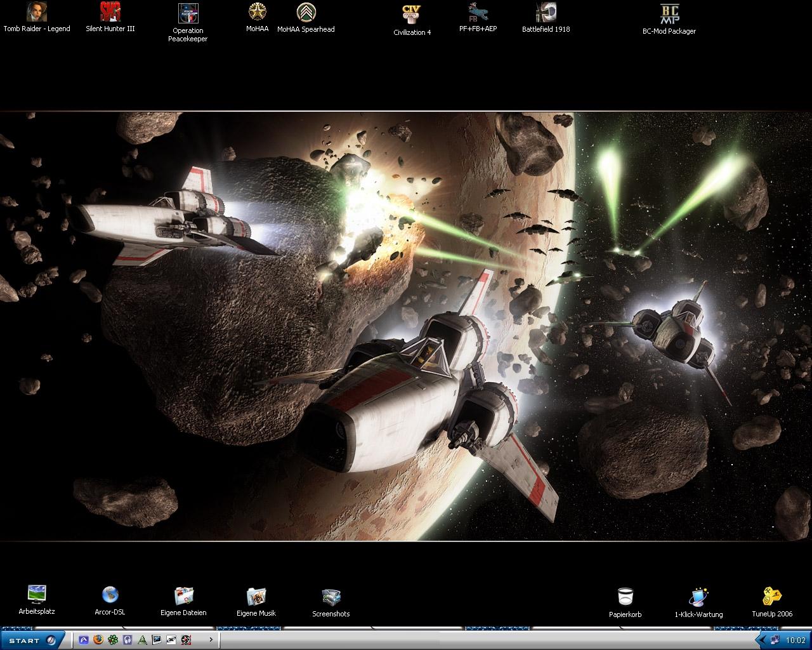Open the Tomb Raider - Legend desktop shortcut
The height and width of the screenshot is (650, 812).
pyautogui.click(x=37, y=17)
